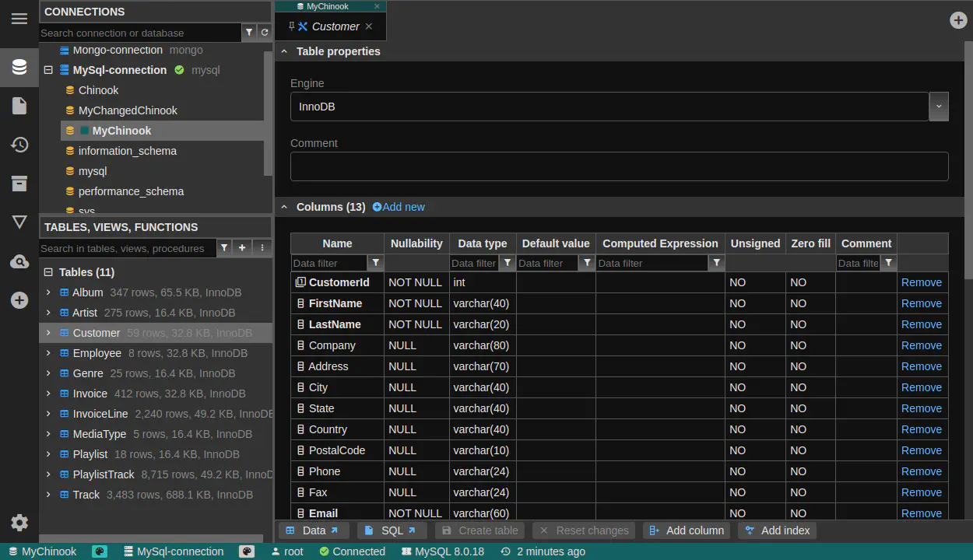Image resolution: width=973 pixels, height=560 pixels.
Task: Refresh the connections list
Action: coord(265,33)
